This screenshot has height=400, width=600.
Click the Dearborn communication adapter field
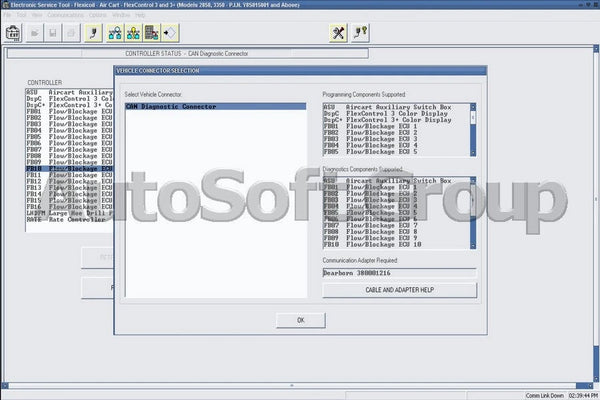399,271
